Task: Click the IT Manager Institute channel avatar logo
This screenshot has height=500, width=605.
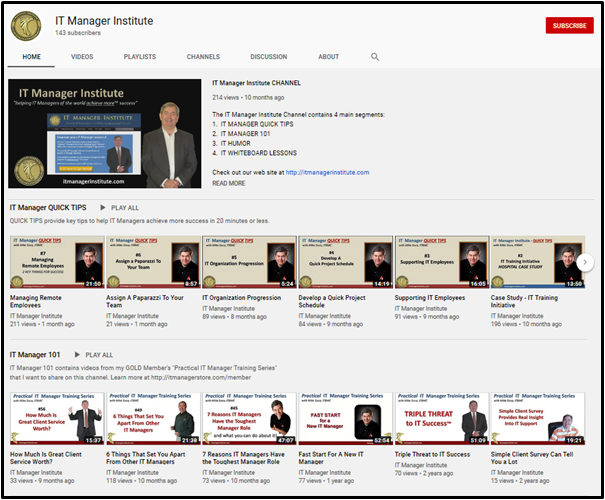Action: click(26, 26)
